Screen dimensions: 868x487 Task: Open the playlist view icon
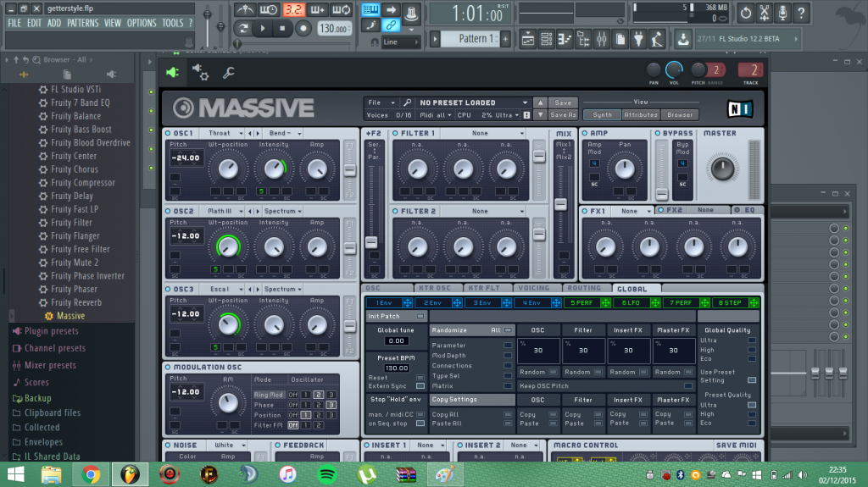click(527, 39)
